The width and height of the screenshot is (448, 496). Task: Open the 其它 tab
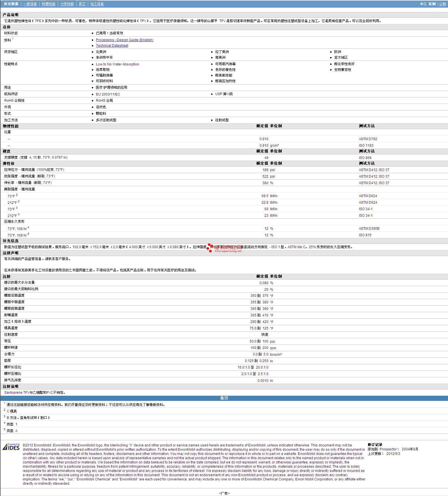82,4
